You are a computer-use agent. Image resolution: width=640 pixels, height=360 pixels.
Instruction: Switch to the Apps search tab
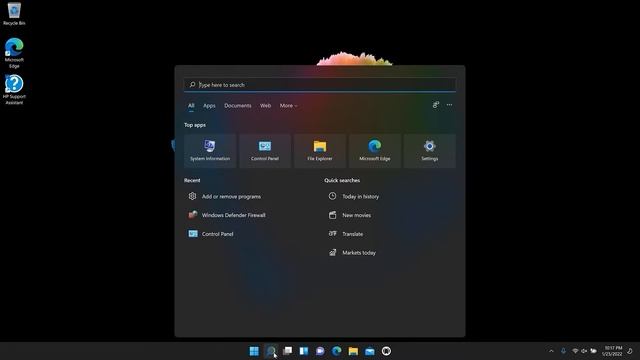(209, 106)
